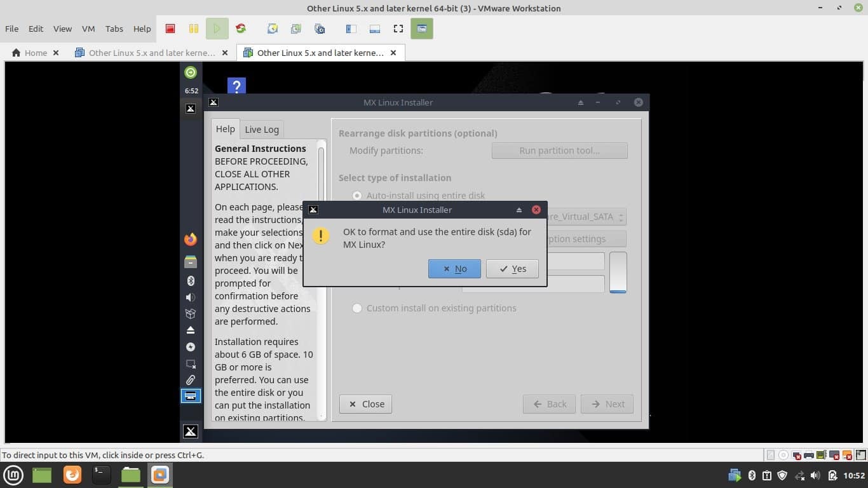This screenshot has width=868, height=488.
Task: Click No in the format confirmation dialog
Action: click(x=454, y=269)
